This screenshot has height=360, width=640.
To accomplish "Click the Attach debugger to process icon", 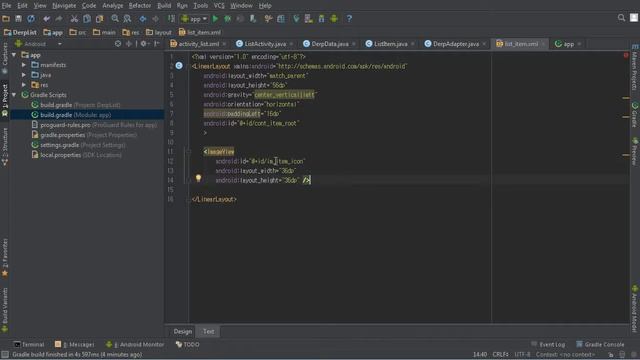I will [x=253, y=19].
